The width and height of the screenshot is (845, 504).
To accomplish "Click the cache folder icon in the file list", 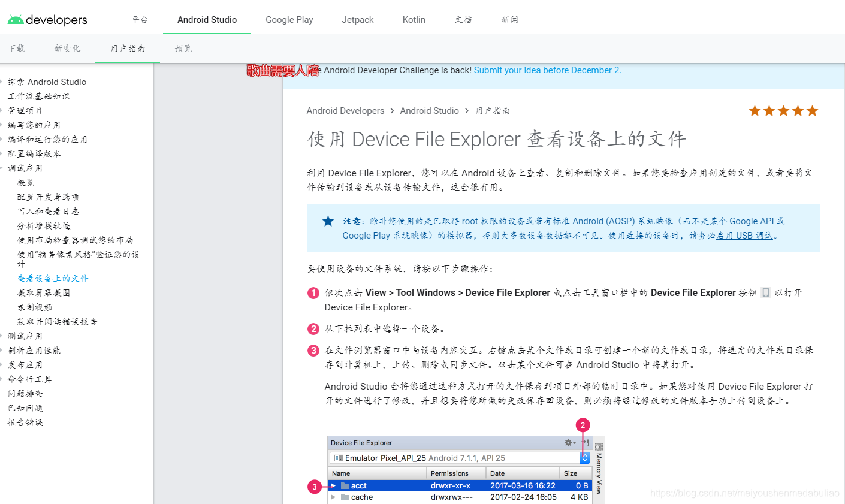I will pos(345,497).
